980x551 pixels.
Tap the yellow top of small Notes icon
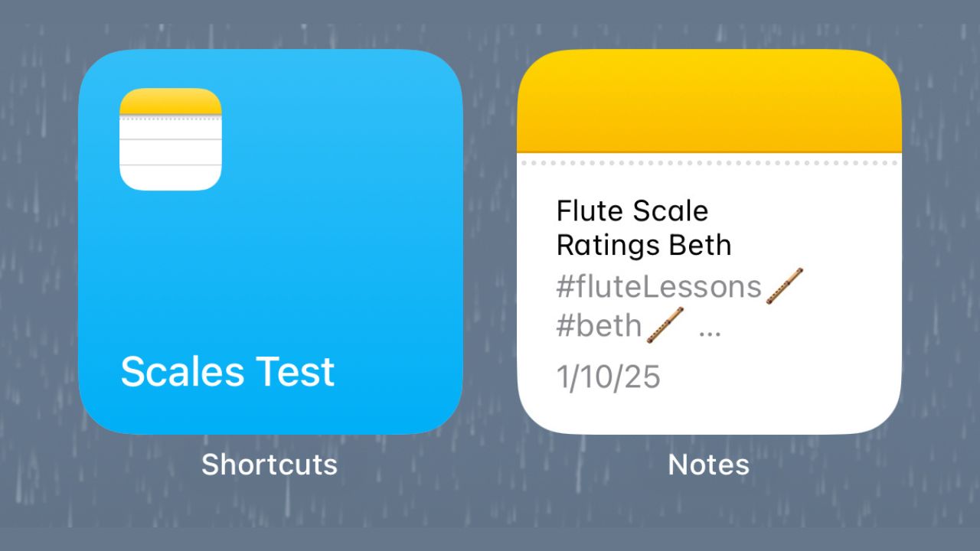click(x=170, y=102)
